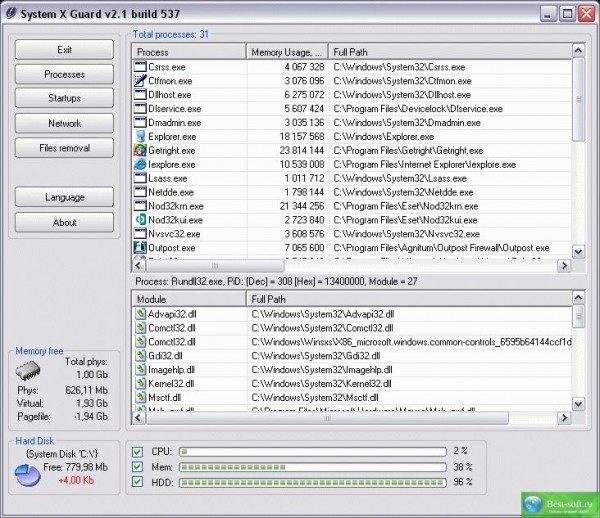Toggle the HDD monitor checkbox
This screenshot has height=518, width=600.
tap(137, 482)
